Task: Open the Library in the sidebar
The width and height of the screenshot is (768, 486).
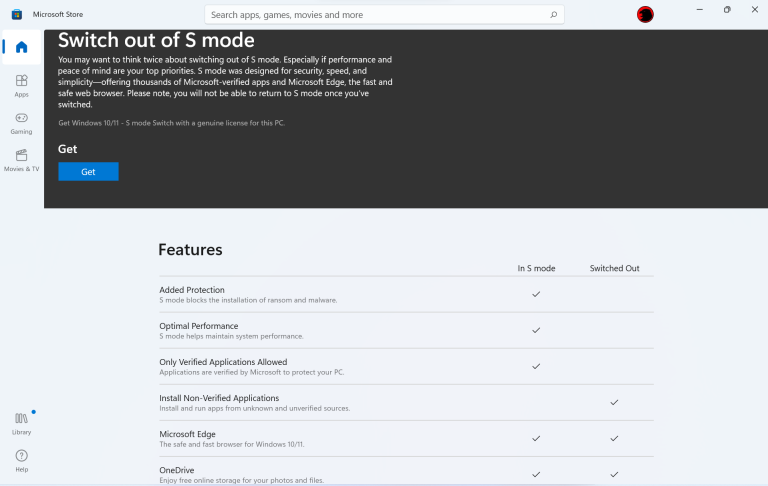Action: click(x=21, y=422)
